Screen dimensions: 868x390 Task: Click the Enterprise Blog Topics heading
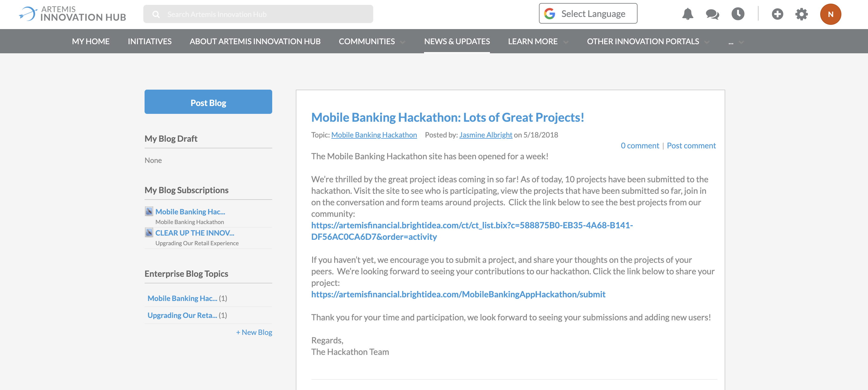[186, 274]
